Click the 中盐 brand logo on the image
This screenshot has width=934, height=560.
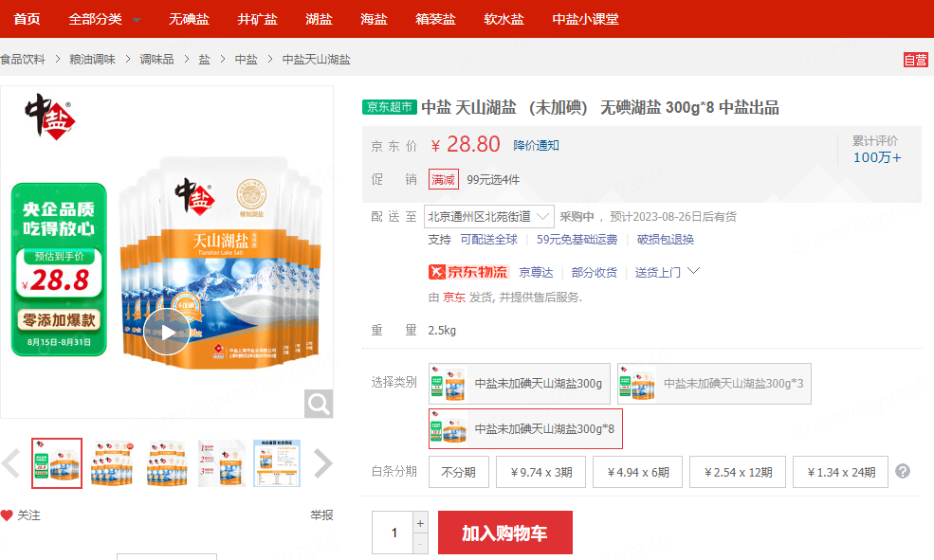(x=50, y=116)
